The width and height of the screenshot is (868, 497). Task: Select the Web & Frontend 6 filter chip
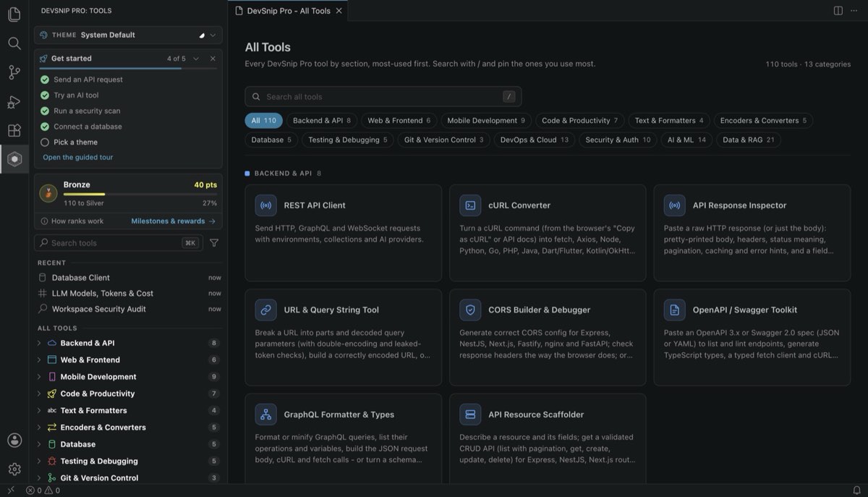pyautogui.click(x=399, y=121)
